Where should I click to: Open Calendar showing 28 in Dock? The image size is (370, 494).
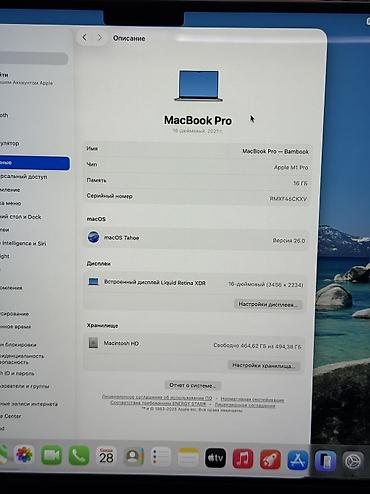tap(106, 456)
